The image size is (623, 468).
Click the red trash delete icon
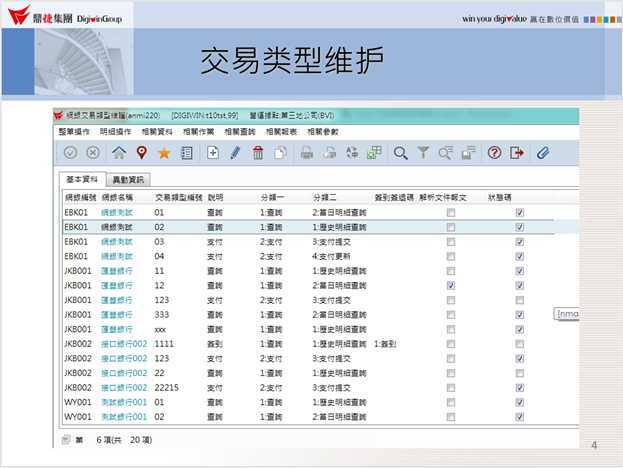pos(258,153)
